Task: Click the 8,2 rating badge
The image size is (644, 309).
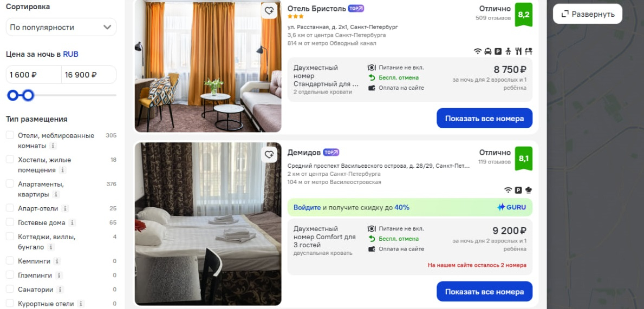Action: pos(523,15)
